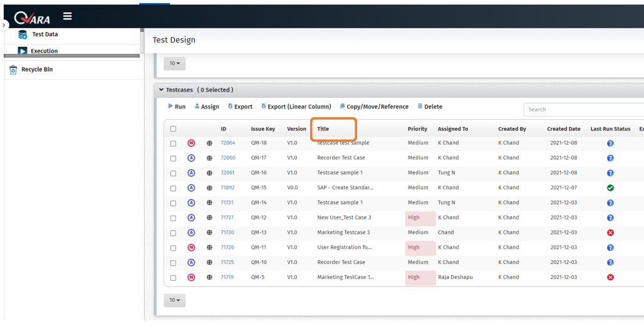Click the Run play icon

click(x=170, y=106)
